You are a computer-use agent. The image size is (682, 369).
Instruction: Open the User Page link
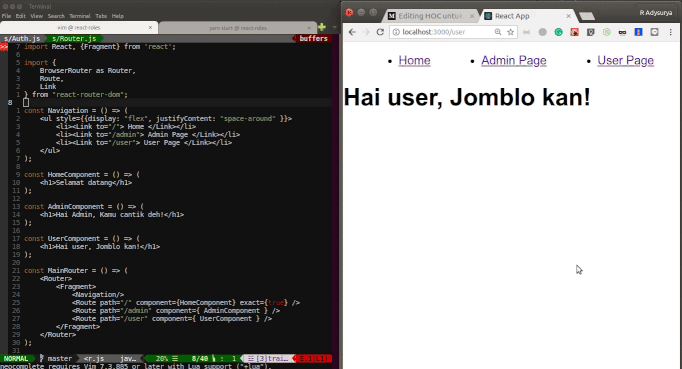click(x=625, y=60)
